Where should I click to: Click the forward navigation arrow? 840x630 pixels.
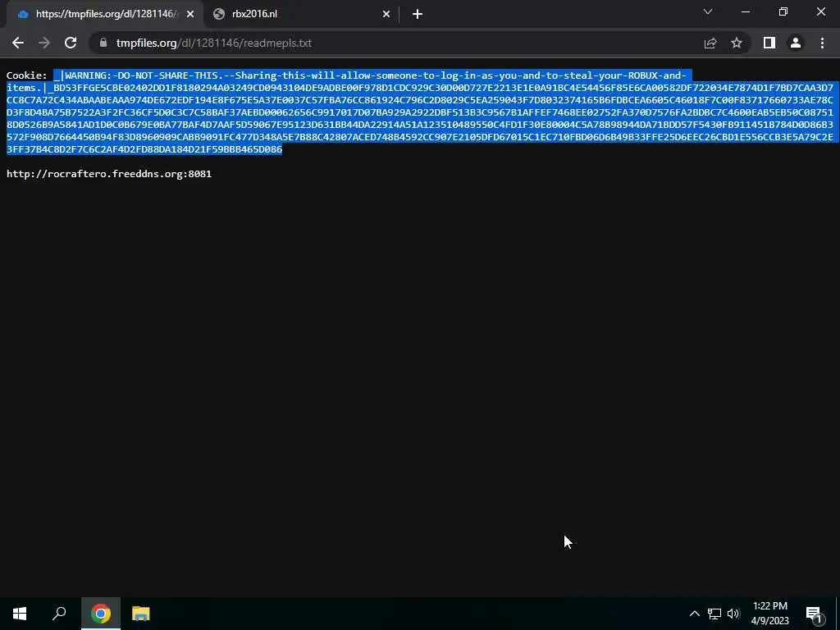click(44, 43)
